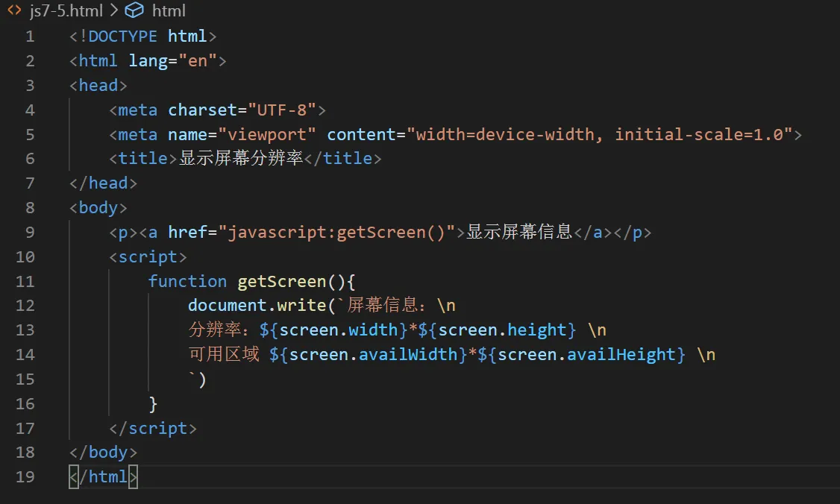The image size is (840, 504).
Task: Click the DOCTYPE keyword on line 1
Action: point(122,37)
